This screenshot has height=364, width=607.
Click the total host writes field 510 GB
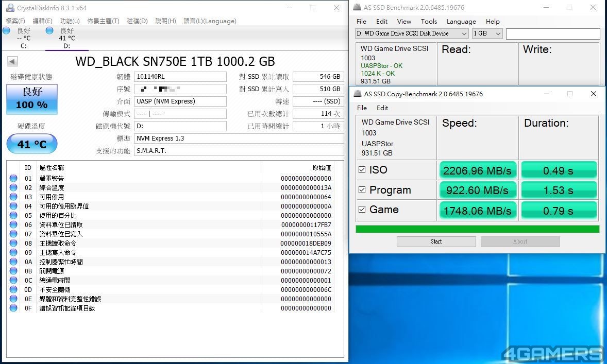318,89
